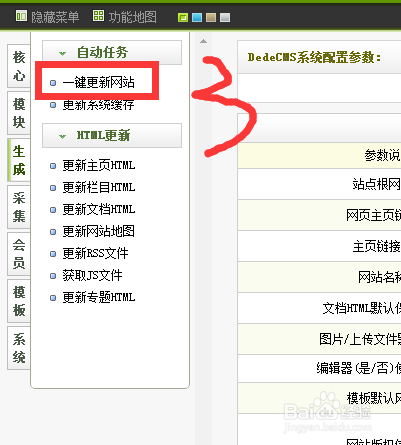The height and width of the screenshot is (445, 401).
Task: Open 更新专题HTML menu item
Action: click(x=99, y=297)
